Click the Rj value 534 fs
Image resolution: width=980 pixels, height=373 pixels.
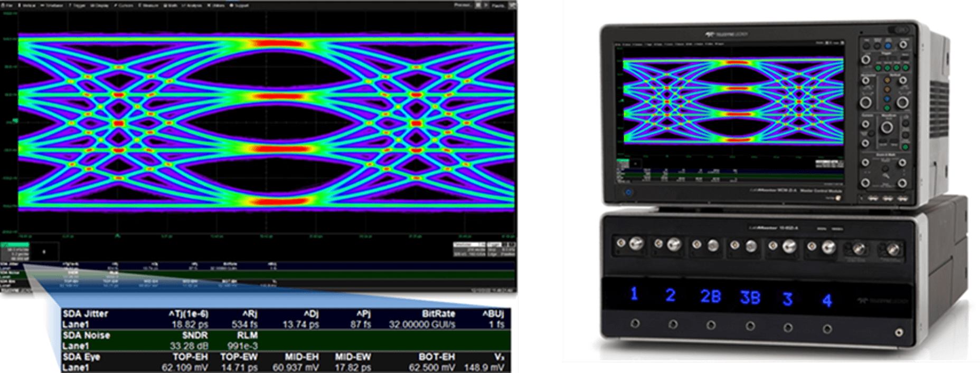point(244,324)
